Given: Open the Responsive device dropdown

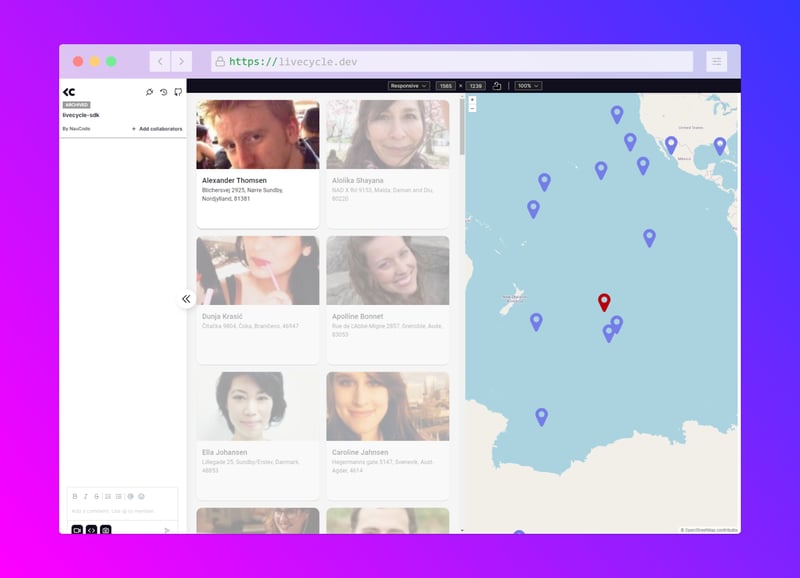Looking at the screenshot, I should (x=409, y=86).
